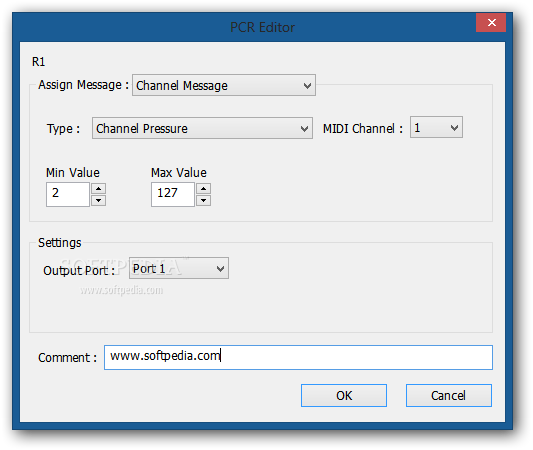The image size is (533, 450).
Task: Decrease Max Value with the down arrow
Action: pos(203,201)
